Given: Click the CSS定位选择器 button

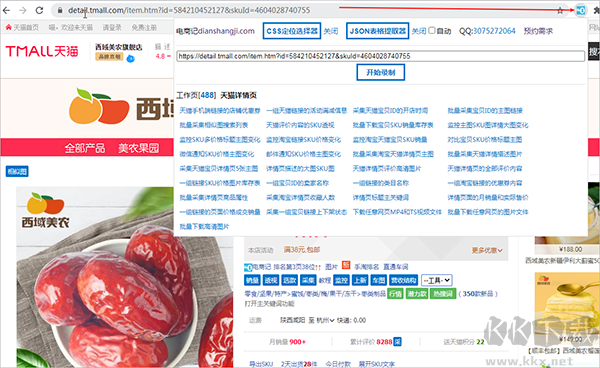Looking at the screenshot, I should point(292,31).
